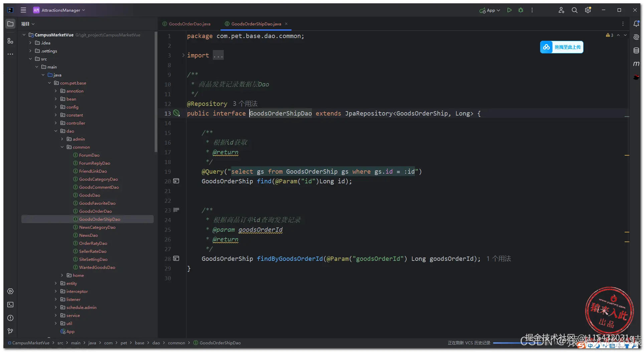Image resolution: width=644 pixels, height=352 pixels.
Task: Open ForumDao in the project tree
Action: [x=89, y=155]
